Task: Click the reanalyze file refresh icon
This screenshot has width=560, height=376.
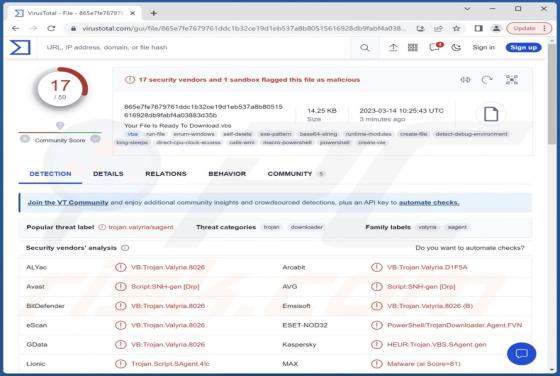Action: pos(487,80)
